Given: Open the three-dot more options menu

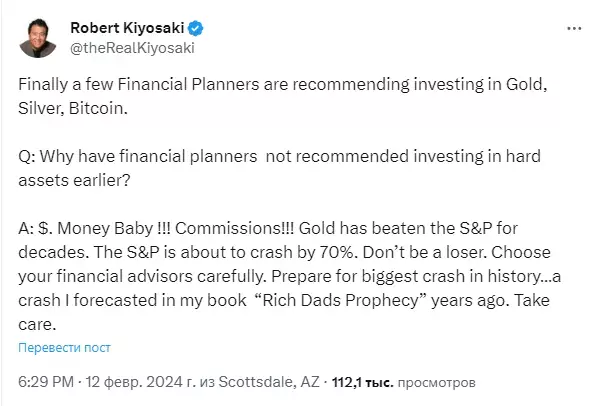Looking at the screenshot, I should (x=574, y=29).
